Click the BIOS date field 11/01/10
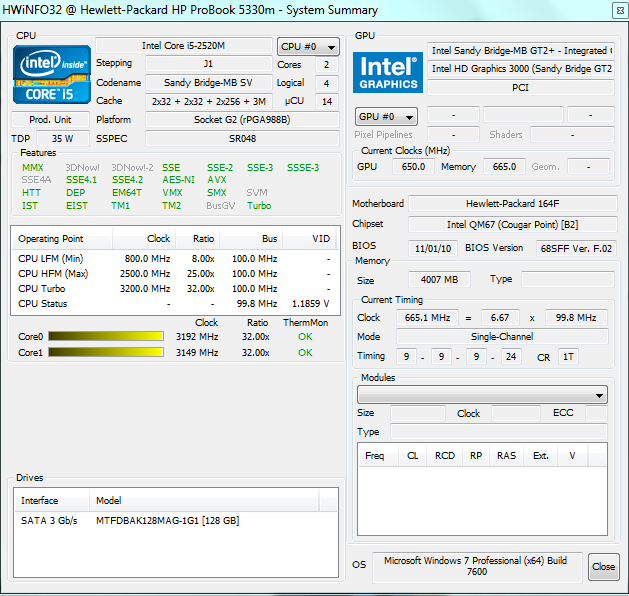The image size is (629, 596). pyautogui.click(x=433, y=248)
